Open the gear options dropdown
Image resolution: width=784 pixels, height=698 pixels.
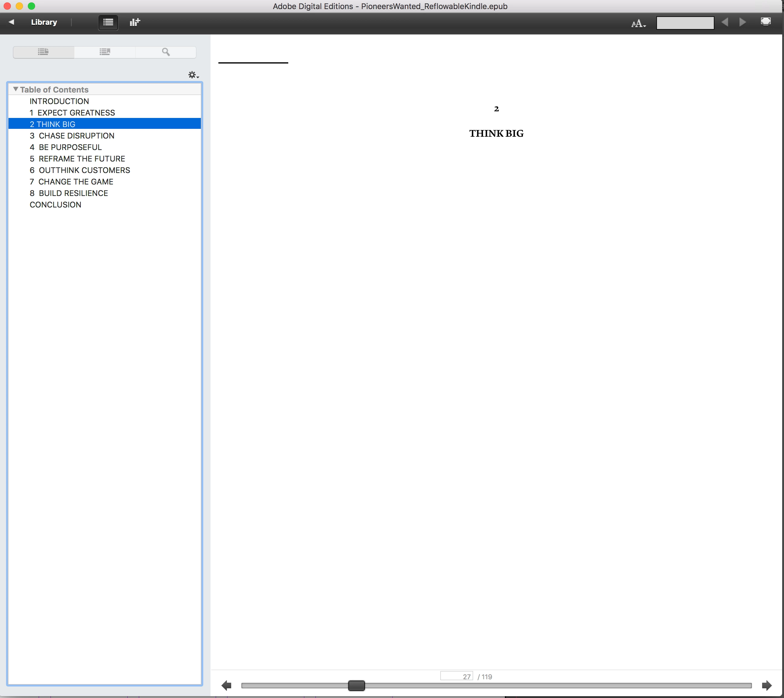(193, 75)
